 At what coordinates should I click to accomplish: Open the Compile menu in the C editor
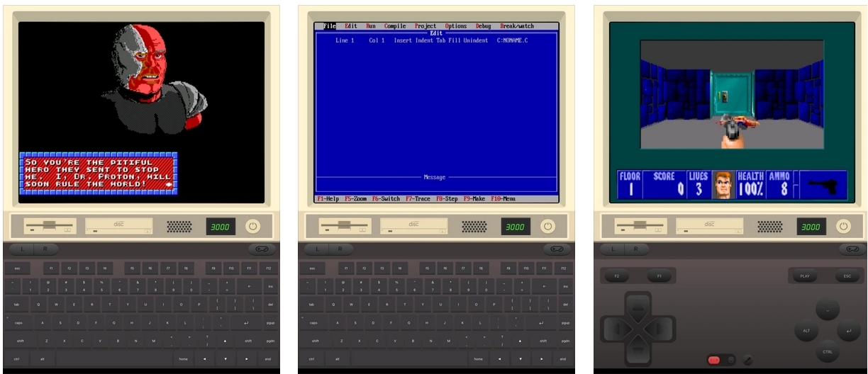[x=395, y=26]
